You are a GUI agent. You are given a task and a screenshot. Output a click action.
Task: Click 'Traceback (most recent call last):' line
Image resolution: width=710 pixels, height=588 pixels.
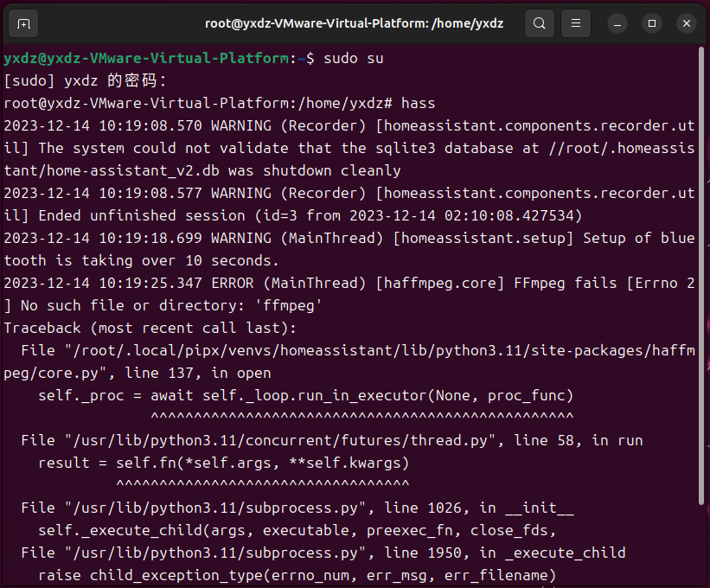[150, 329]
